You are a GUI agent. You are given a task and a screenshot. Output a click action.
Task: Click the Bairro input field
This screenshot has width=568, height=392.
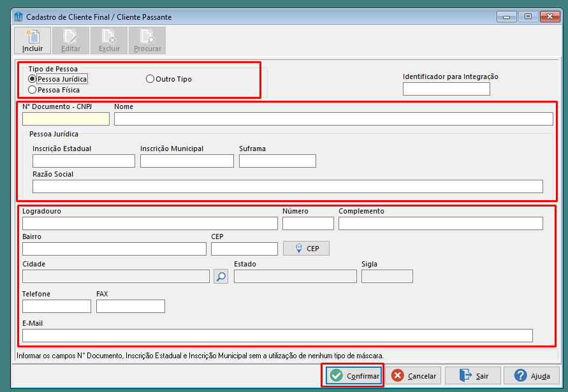pos(115,249)
